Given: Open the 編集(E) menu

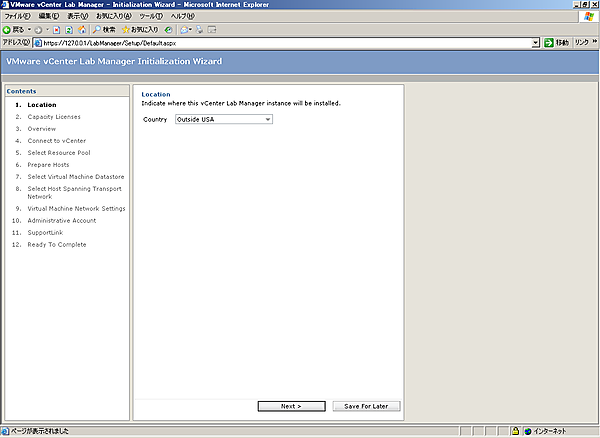Looking at the screenshot, I should click(49, 16).
